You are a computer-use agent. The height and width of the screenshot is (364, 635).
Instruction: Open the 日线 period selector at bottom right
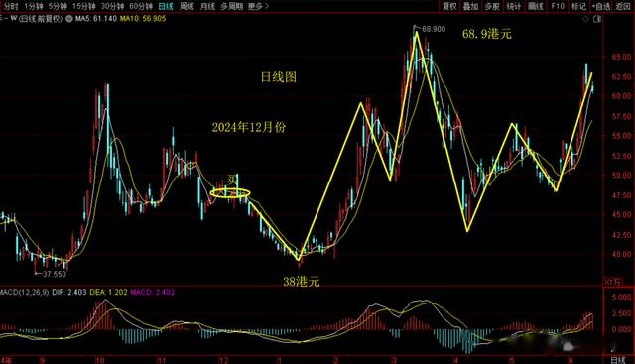pyautogui.click(x=618, y=360)
